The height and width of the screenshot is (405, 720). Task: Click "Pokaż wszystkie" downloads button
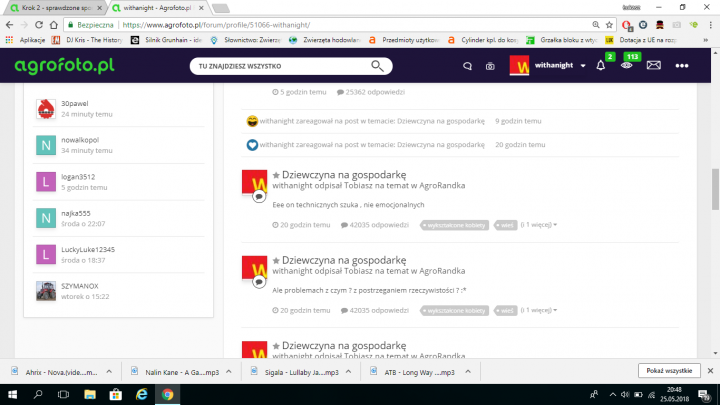pyautogui.click(x=666, y=371)
